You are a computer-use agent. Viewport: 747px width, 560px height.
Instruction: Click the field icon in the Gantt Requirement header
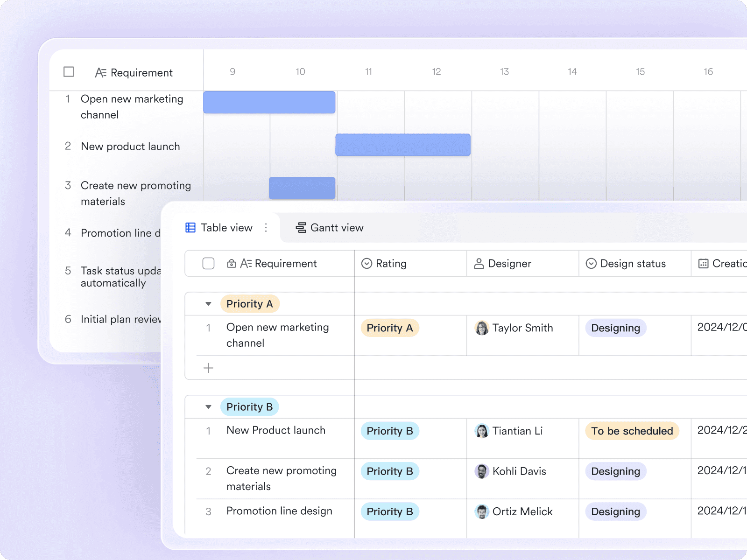tap(102, 72)
